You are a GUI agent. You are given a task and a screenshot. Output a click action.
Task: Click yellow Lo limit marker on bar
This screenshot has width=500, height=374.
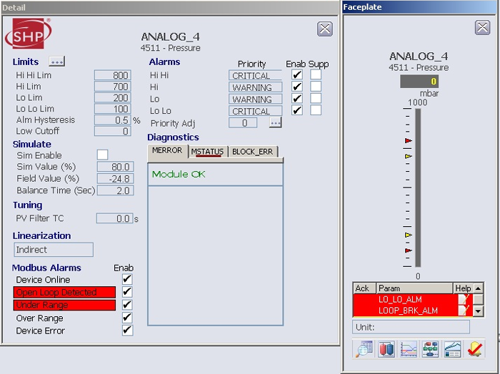pyautogui.click(x=408, y=235)
